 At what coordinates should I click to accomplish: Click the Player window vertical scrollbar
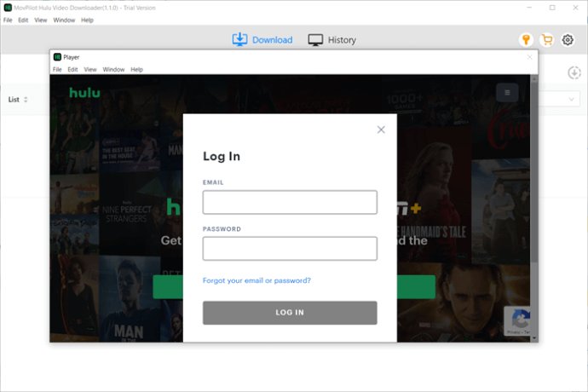pos(534,172)
